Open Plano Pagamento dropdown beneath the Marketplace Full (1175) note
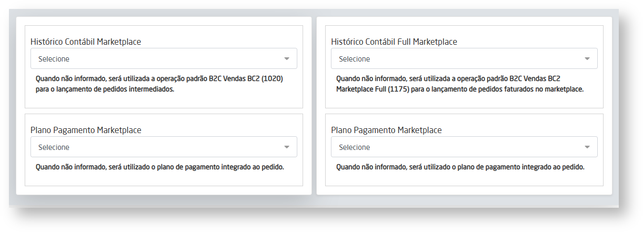This screenshot has height=233, width=644. click(x=464, y=147)
